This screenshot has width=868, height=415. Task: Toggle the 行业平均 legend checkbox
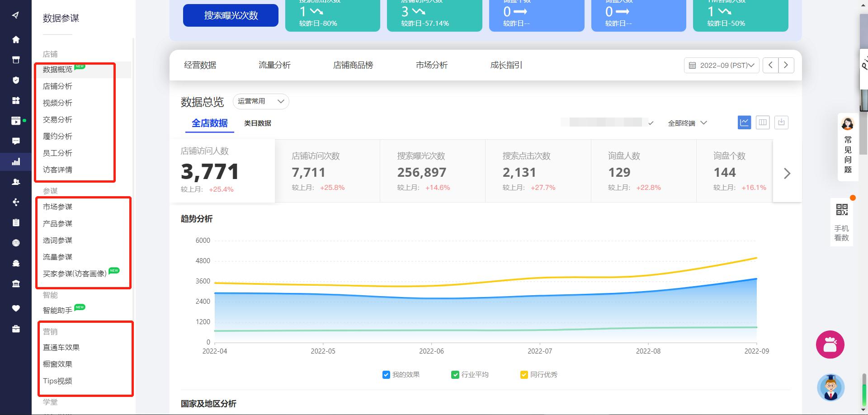[x=455, y=375]
